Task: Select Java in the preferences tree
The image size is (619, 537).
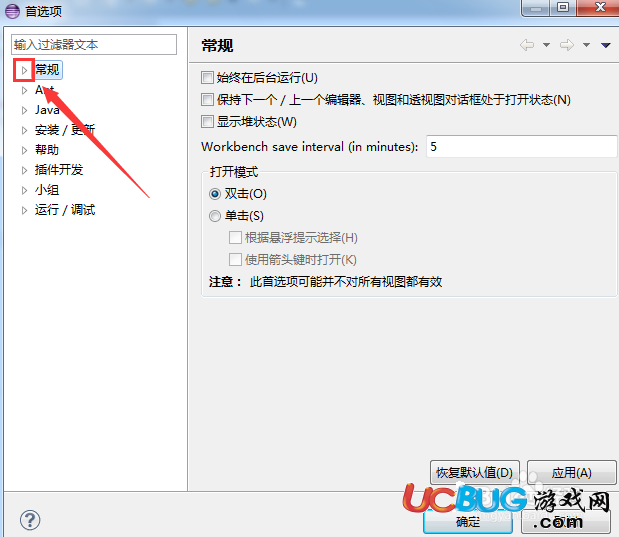Action: point(47,110)
